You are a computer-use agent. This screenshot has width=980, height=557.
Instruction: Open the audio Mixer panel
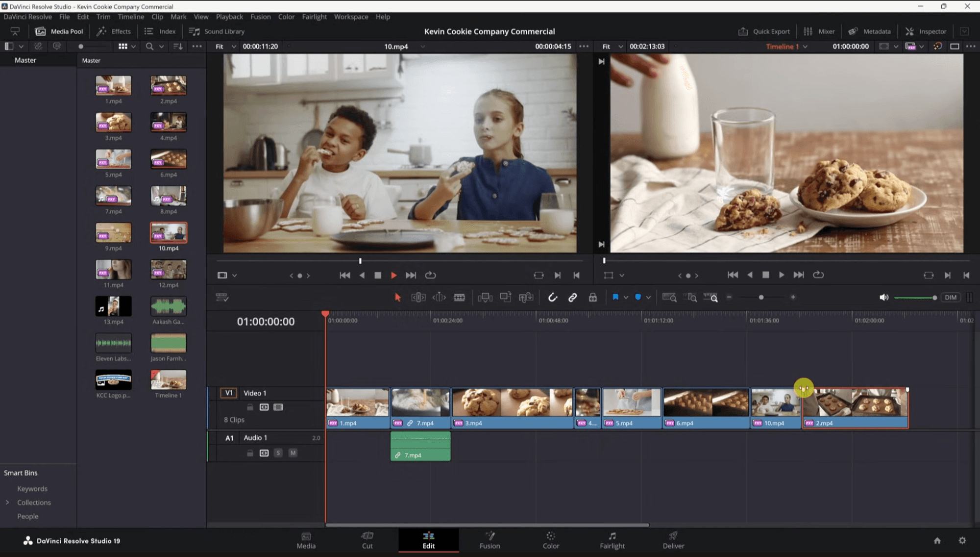pyautogui.click(x=819, y=31)
